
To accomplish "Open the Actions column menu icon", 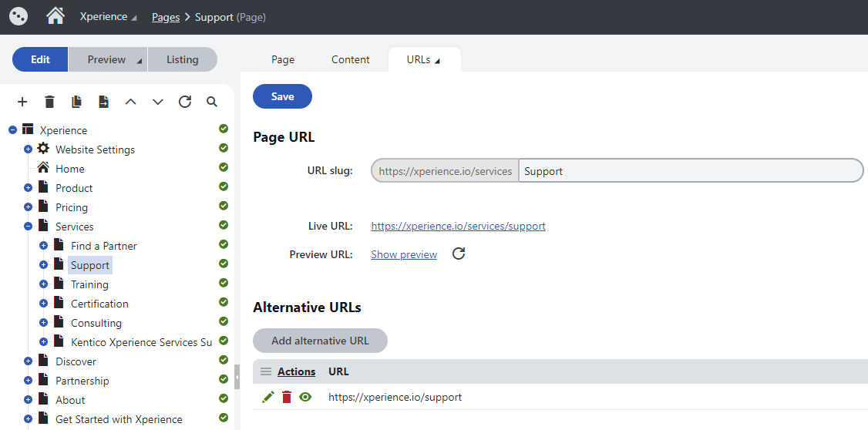I will pos(266,372).
